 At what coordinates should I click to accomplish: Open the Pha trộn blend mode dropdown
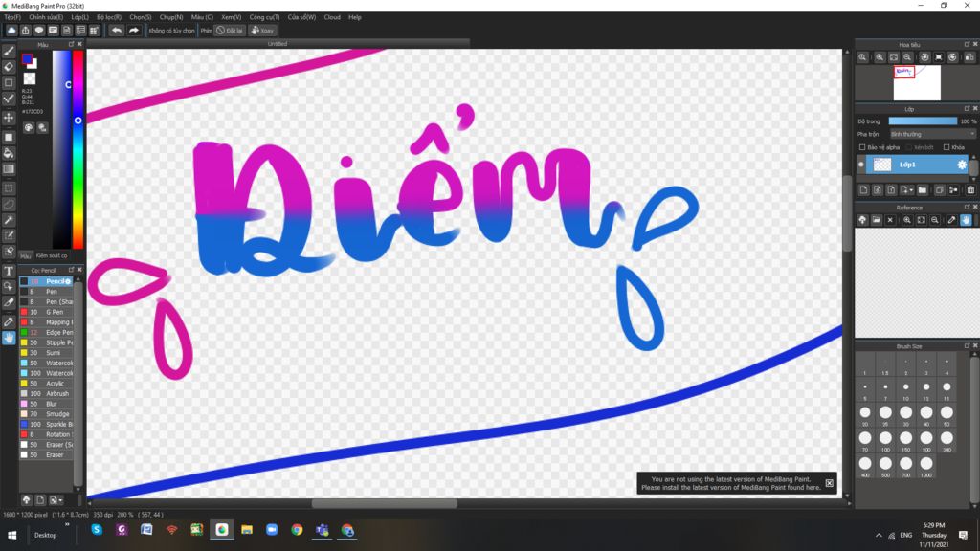pyautogui.click(x=932, y=134)
